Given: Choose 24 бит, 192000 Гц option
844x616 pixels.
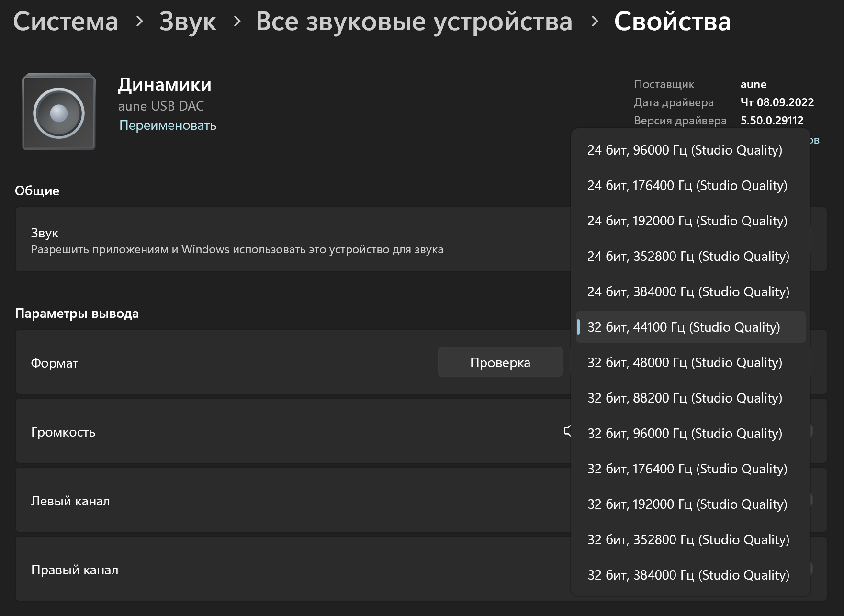Looking at the screenshot, I should pyautogui.click(x=687, y=221).
